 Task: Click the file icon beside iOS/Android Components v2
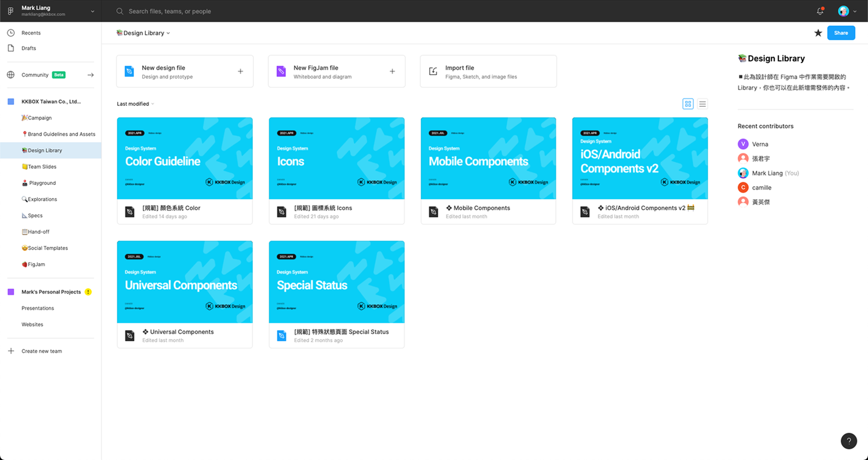point(585,212)
